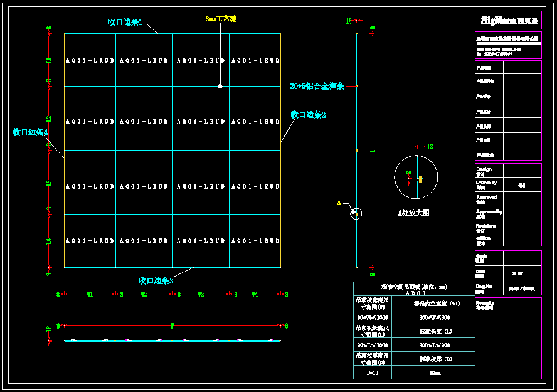This screenshot has width=557, height=392.
Task: Click the 标准长度 (L) table cell
Action: 433,331
